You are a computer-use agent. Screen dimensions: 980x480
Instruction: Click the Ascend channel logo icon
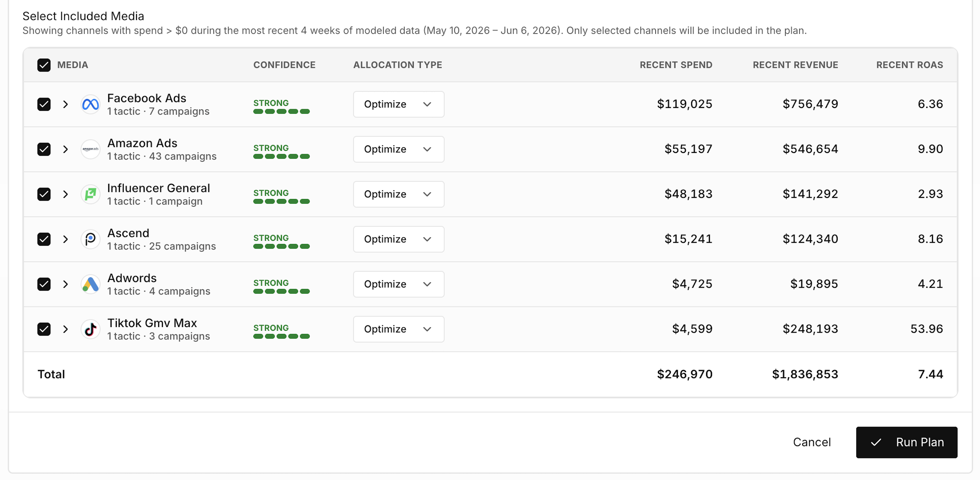tap(90, 239)
